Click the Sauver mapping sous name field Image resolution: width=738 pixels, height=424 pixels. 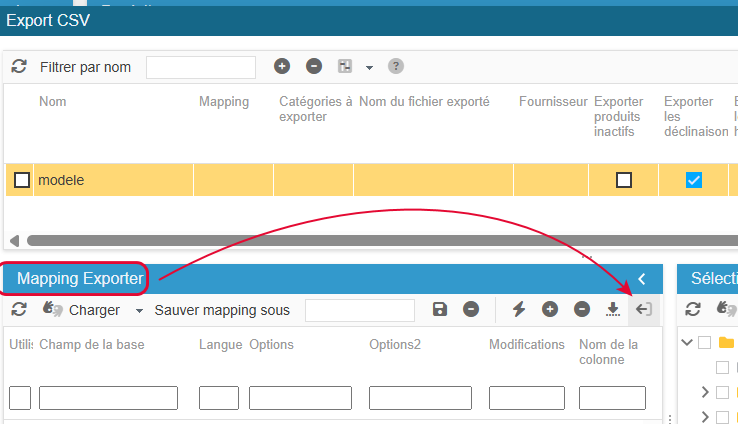coord(359,310)
